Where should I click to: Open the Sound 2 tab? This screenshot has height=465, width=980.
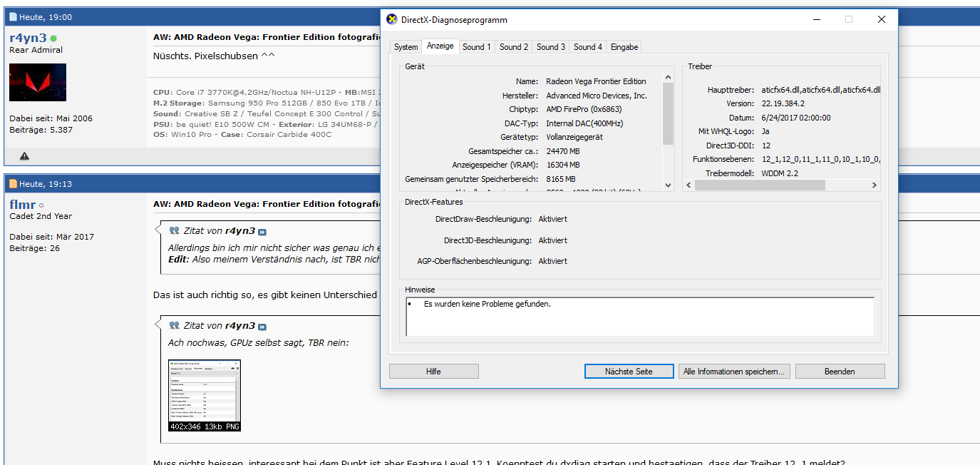[x=514, y=47]
